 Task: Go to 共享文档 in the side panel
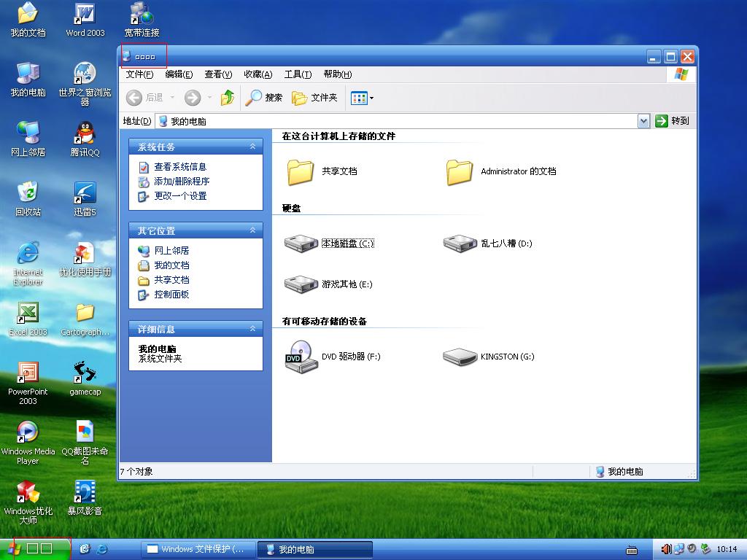tap(164, 280)
